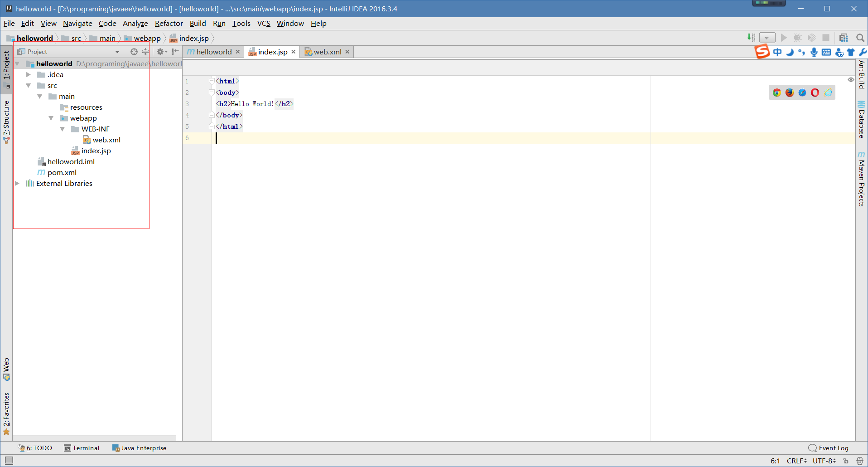The width and height of the screenshot is (868, 467).
Task: Collapse the WEB-INF folder
Action: point(63,129)
